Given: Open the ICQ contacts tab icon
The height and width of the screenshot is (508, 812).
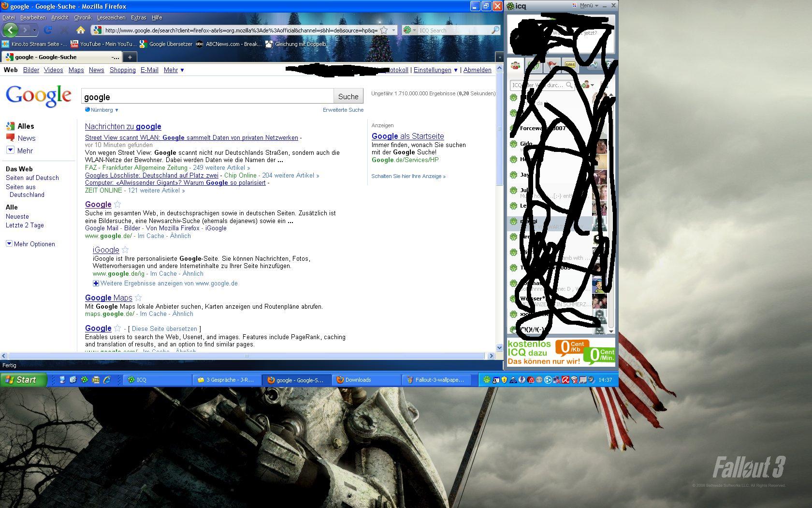Looking at the screenshot, I should (515, 65).
